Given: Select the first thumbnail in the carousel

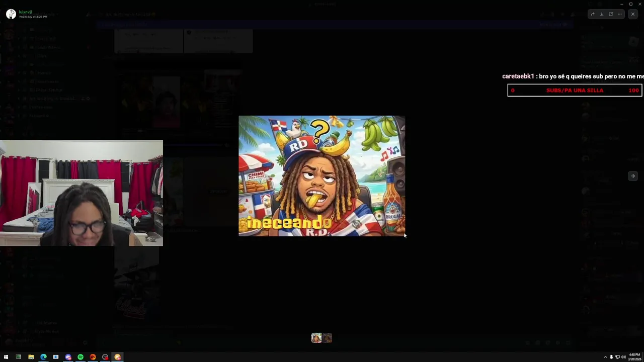Looking at the screenshot, I should [x=316, y=338].
